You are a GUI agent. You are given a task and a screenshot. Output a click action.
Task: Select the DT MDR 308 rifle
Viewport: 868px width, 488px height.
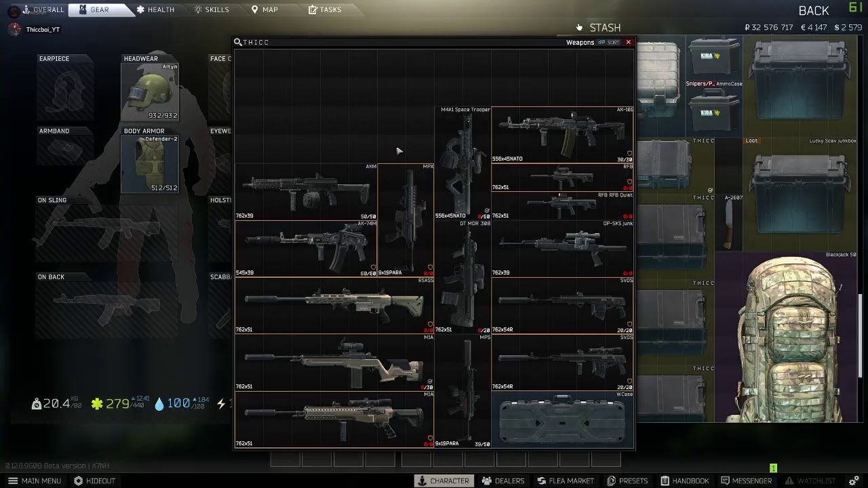click(x=462, y=277)
